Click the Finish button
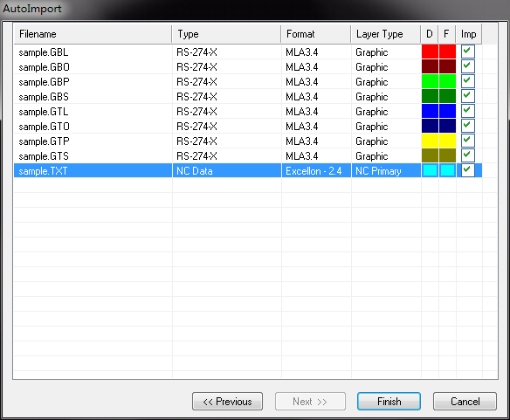Viewport: 510px width, 420px height. coord(389,401)
